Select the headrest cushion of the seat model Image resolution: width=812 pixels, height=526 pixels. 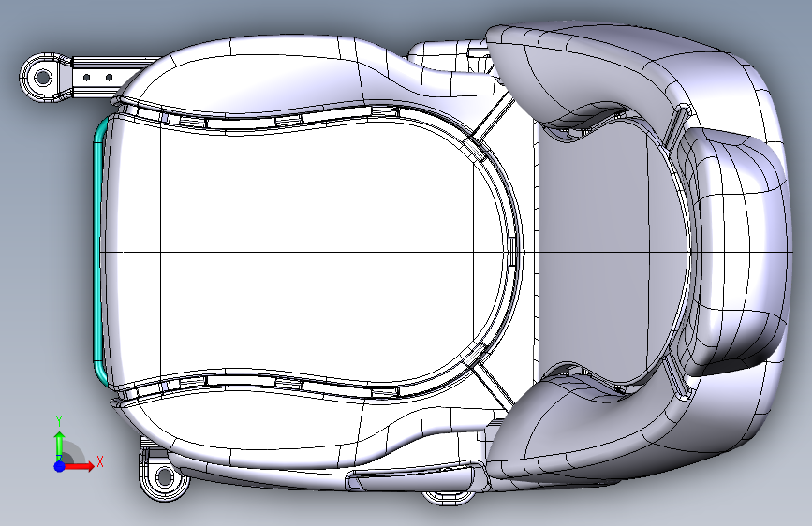[738, 251]
